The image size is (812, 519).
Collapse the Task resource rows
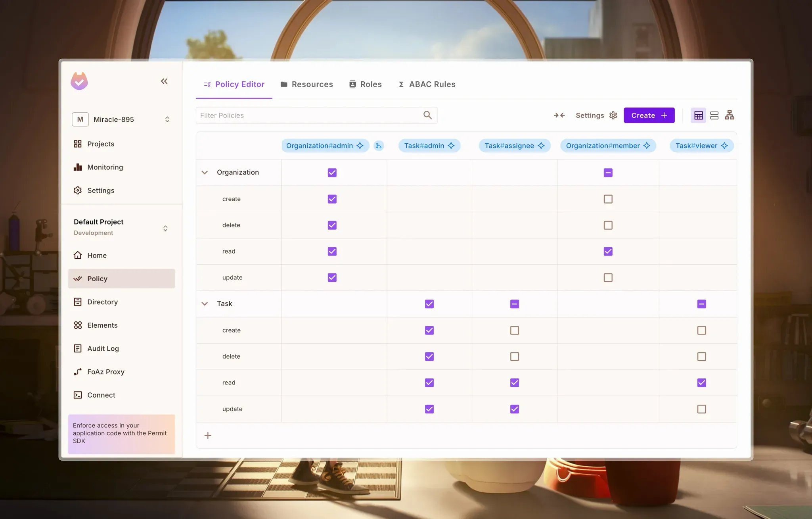[x=205, y=304]
